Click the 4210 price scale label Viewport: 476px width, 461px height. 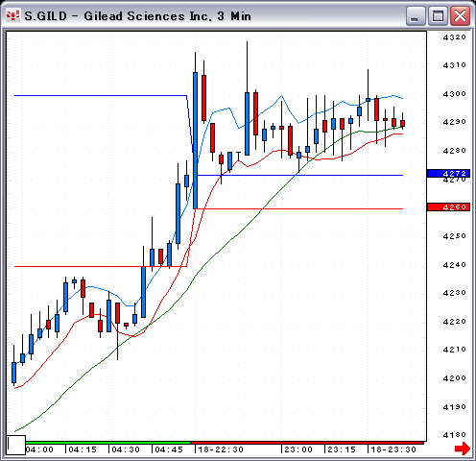[454, 350]
